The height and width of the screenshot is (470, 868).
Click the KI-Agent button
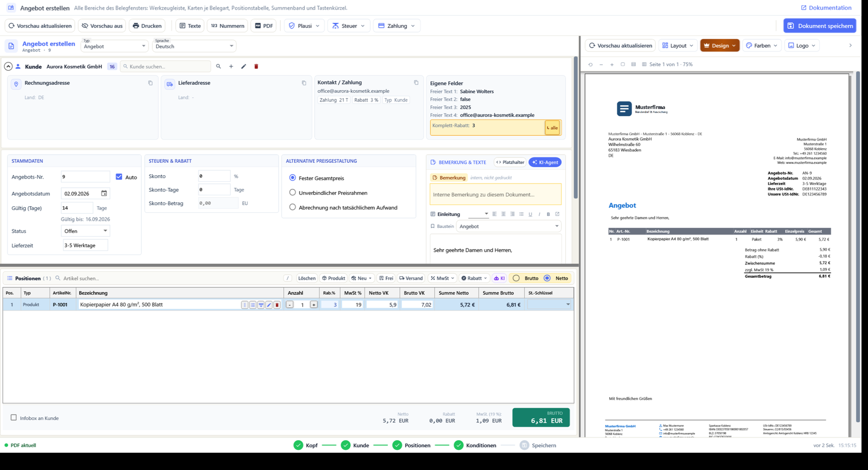(545, 162)
